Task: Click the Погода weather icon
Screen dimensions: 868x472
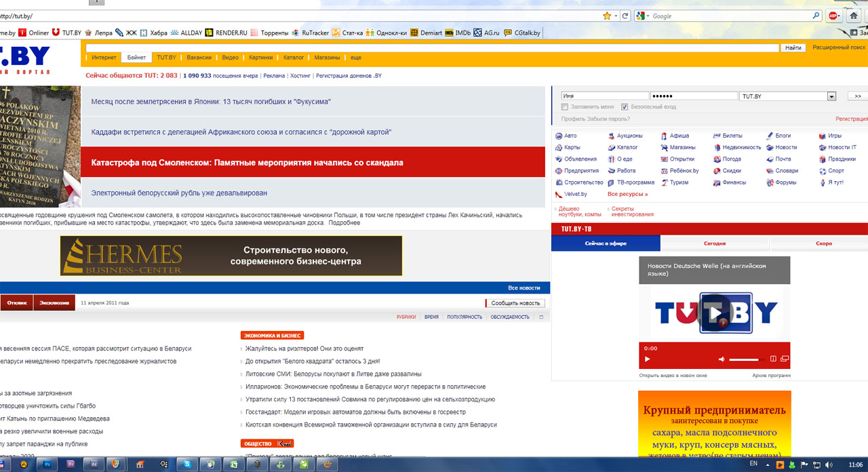Action: (717, 159)
